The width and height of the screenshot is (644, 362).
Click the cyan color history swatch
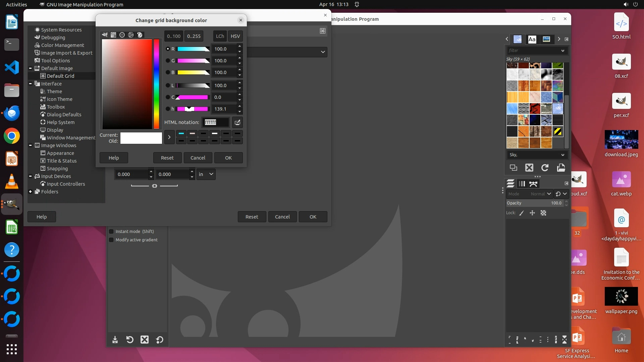[x=181, y=133]
